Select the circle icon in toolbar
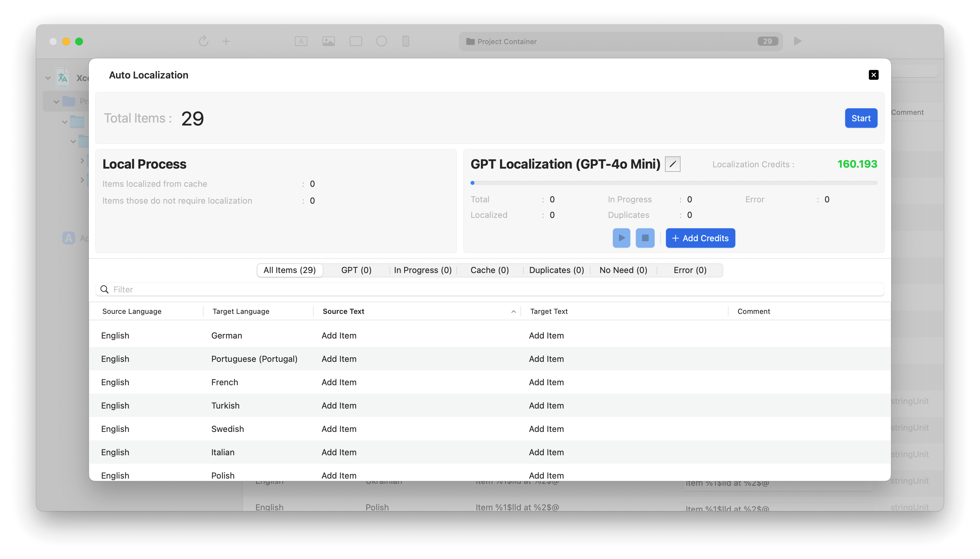The height and width of the screenshot is (559, 980). (x=381, y=41)
